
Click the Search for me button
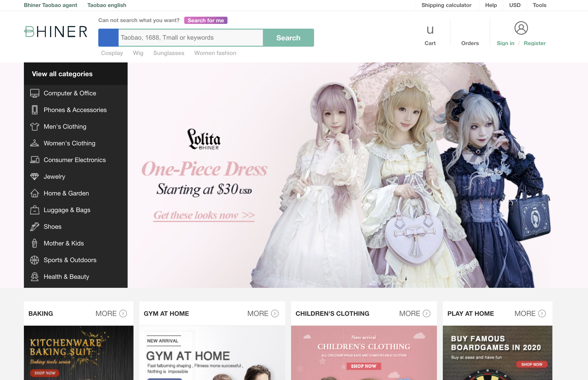(x=206, y=20)
